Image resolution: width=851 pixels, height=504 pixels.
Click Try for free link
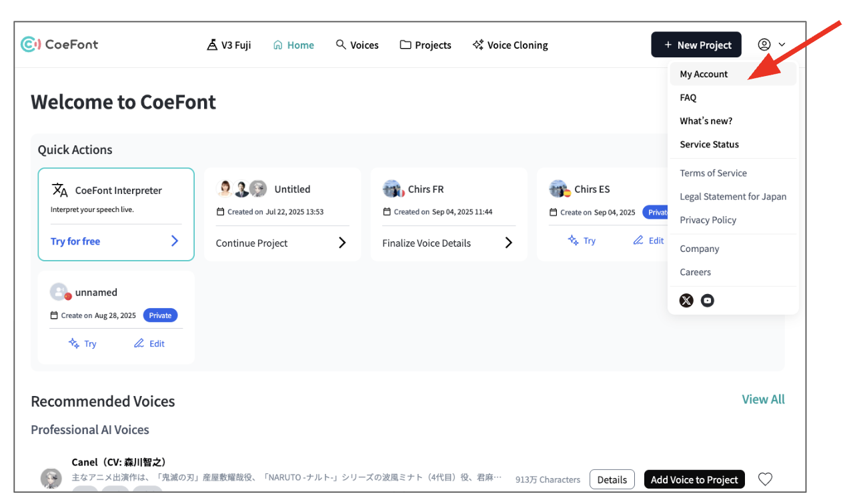pos(75,241)
